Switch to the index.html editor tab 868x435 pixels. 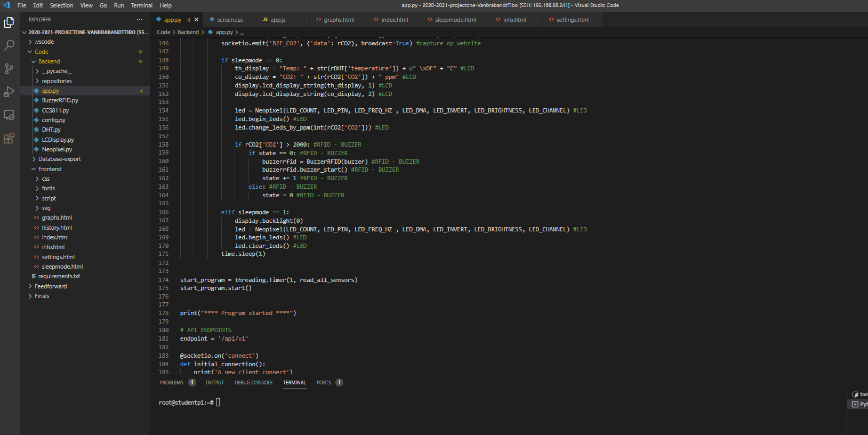tap(395, 20)
